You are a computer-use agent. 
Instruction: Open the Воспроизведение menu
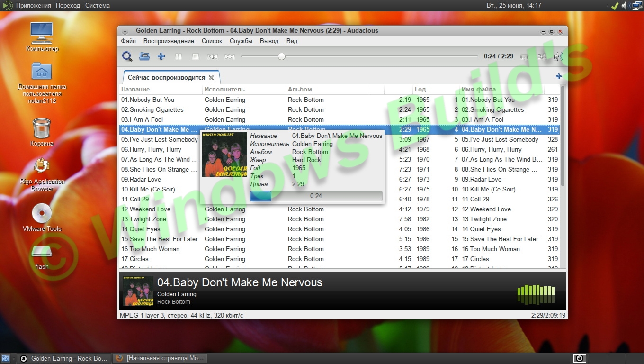click(x=169, y=41)
